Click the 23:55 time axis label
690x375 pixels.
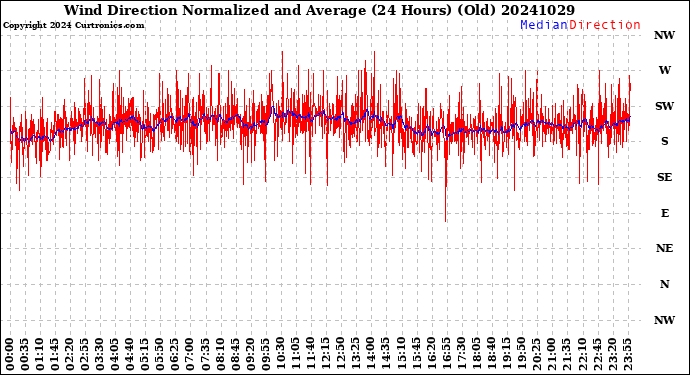click(627, 354)
